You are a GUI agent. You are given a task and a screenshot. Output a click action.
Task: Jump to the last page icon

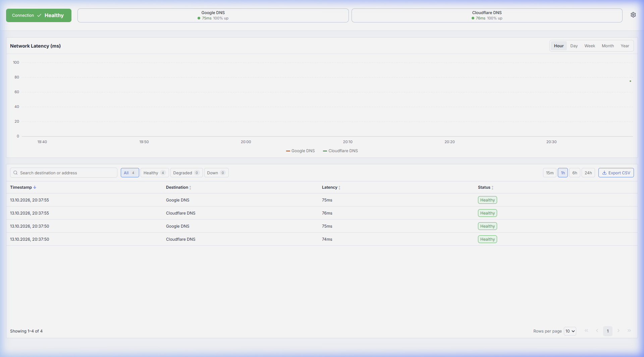629,331
